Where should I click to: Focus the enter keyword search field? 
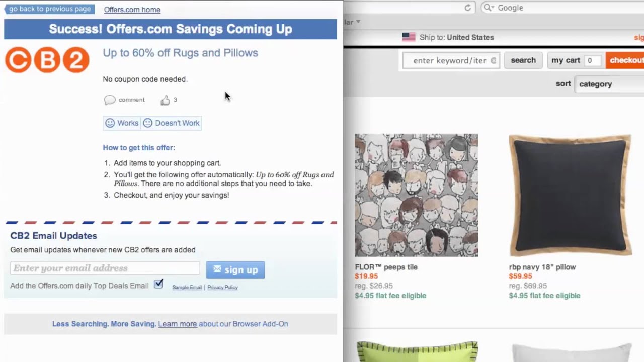coord(451,60)
